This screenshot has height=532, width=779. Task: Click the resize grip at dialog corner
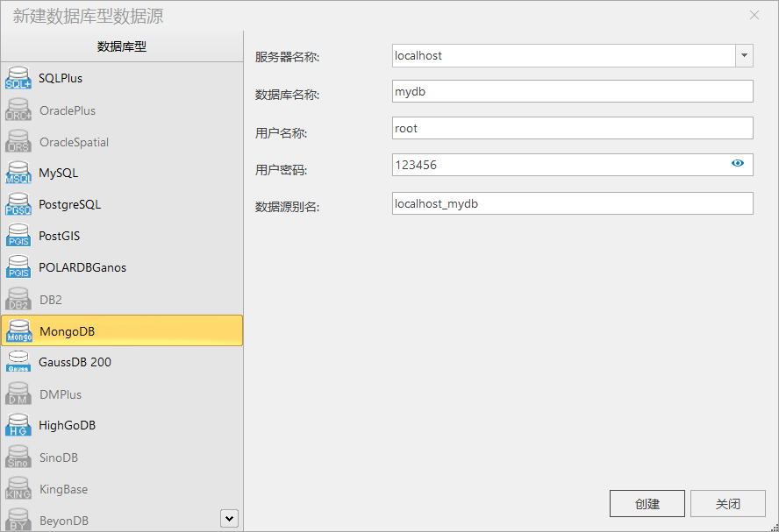(775, 528)
